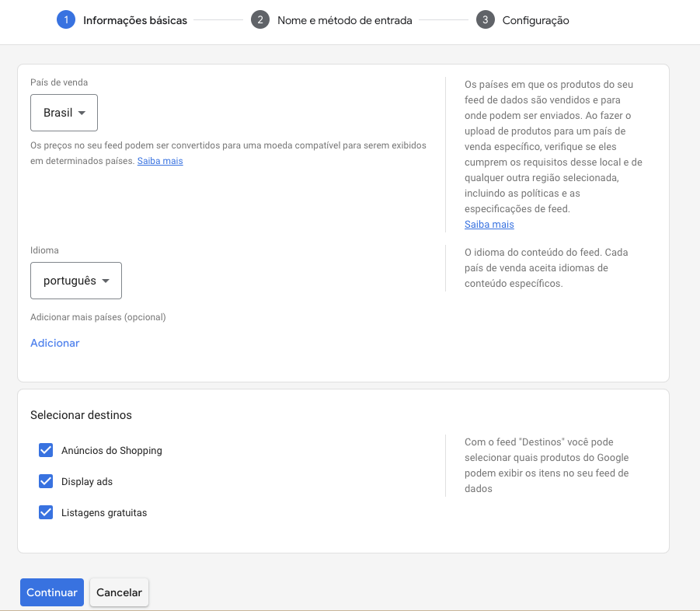Open Saiba mais link in right help text
The height and width of the screenshot is (611, 700).
coord(489,225)
